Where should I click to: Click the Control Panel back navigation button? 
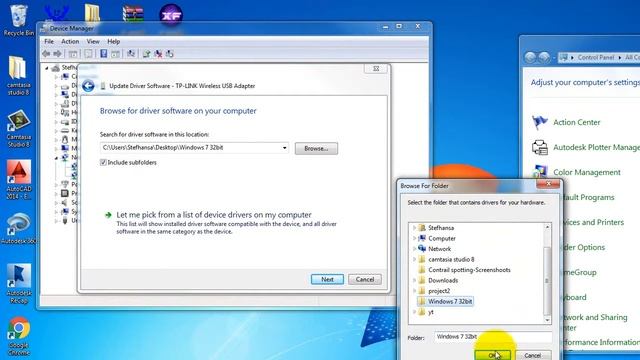point(530,57)
